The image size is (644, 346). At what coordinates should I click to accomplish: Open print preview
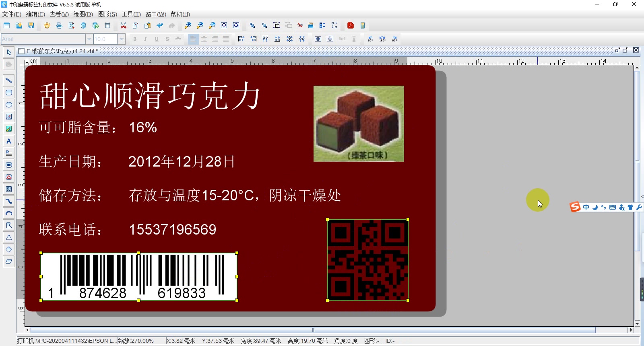tap(71, 25)
